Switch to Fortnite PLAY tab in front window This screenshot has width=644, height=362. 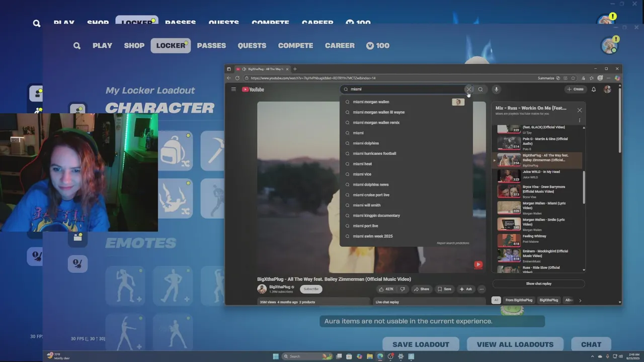pos(102,46)
